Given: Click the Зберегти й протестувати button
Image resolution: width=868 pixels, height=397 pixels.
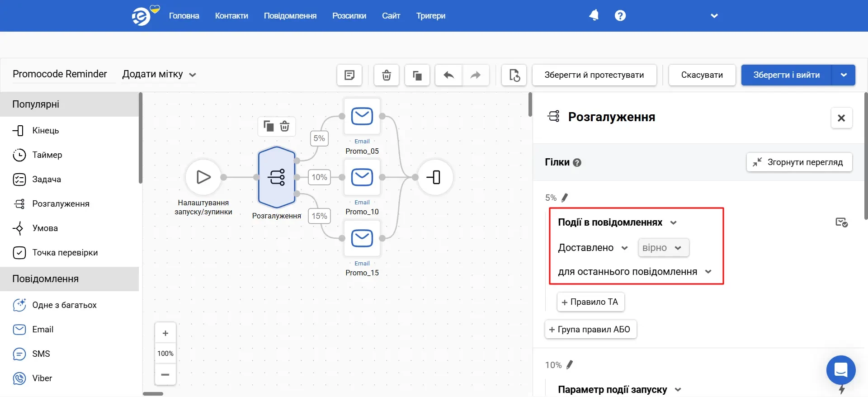Looking at the screenshot, I should [x=594, y=75].
